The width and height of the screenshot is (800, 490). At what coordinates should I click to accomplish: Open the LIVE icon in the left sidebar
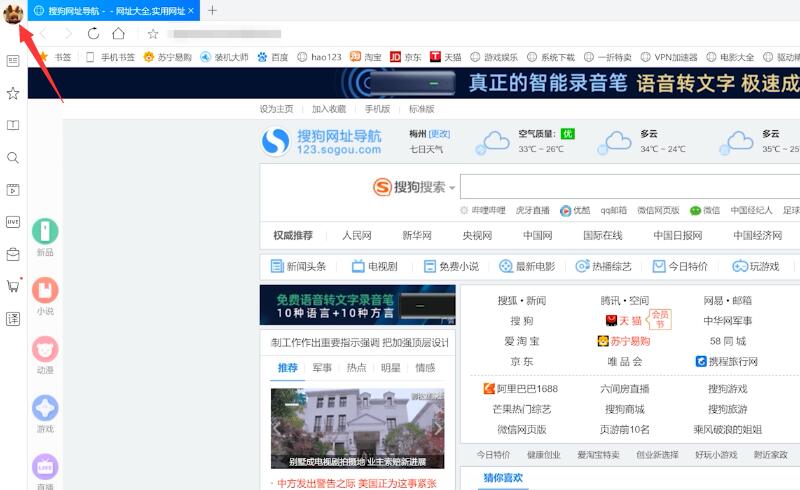point(13,222)
